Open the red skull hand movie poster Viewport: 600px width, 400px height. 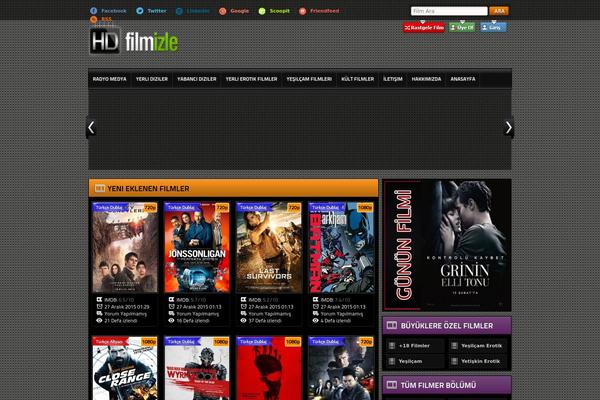tap(269, 369)
